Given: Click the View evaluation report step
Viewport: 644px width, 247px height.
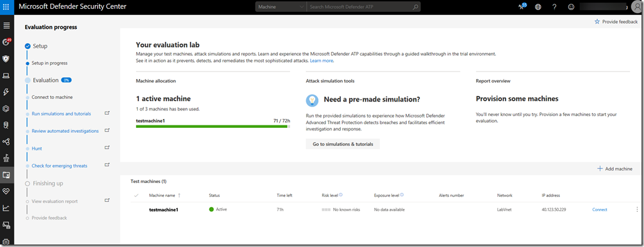Looking at the screenshot, I should pos(55,201).
